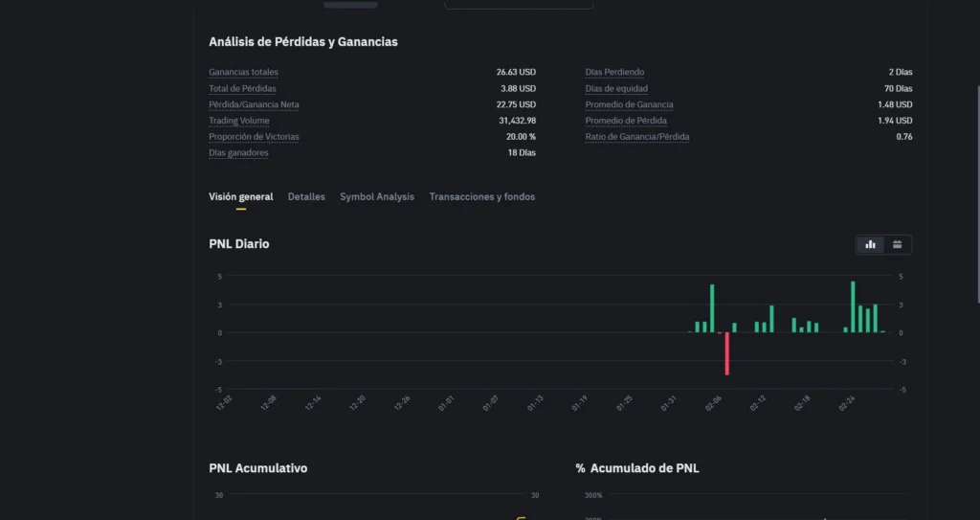
Task: Click the Ratio de Ganancia/Pérdida label
Action: [636, 137]
